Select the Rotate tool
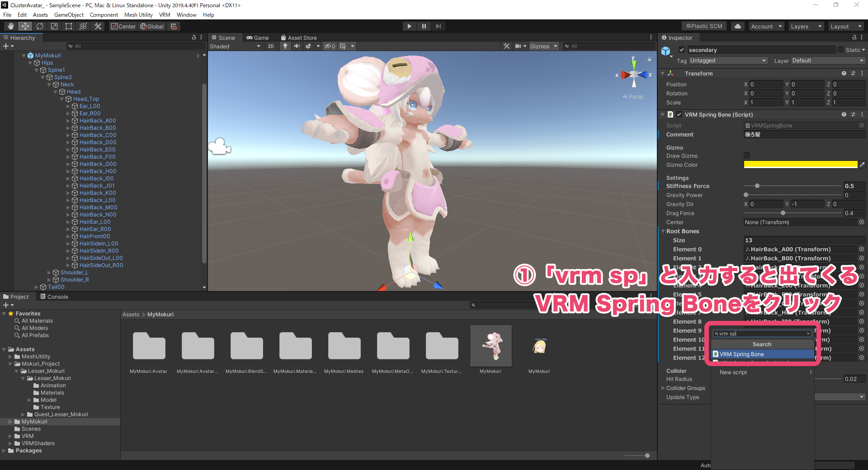This screenshot has width=868, height=470. coord(40,26)
